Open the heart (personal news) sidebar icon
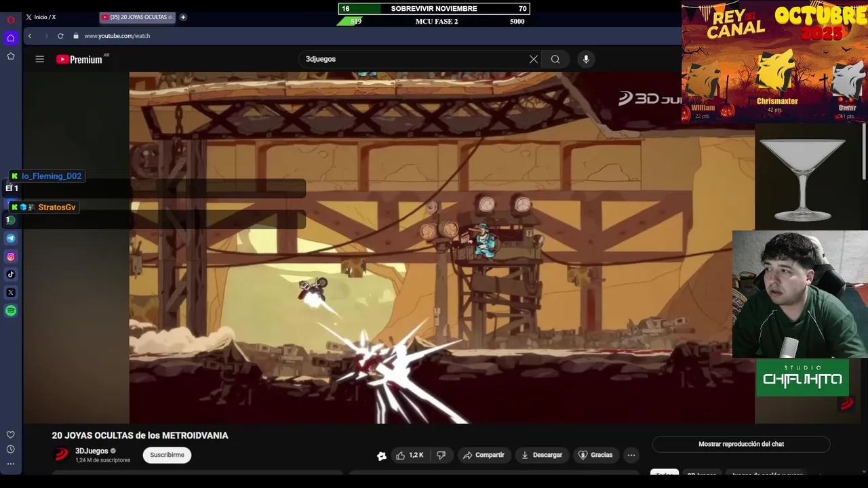 pos(10,434)
